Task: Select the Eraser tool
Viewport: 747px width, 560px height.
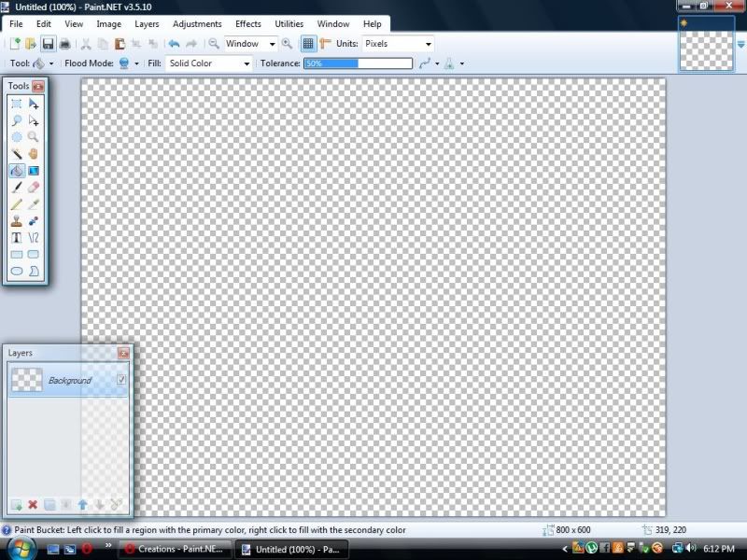Action: pos(34,188)
